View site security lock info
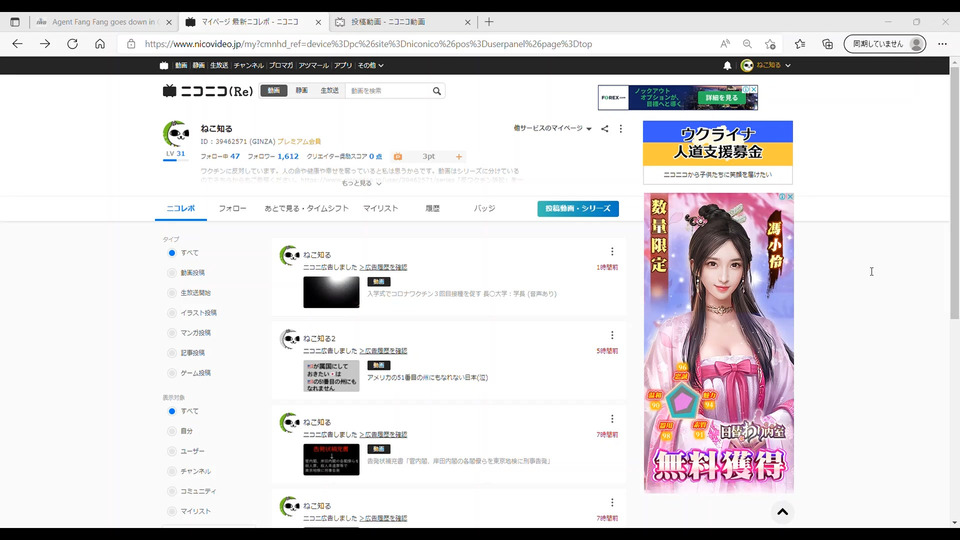The width and height of the screenshot is (960, 540). [131, 44]
